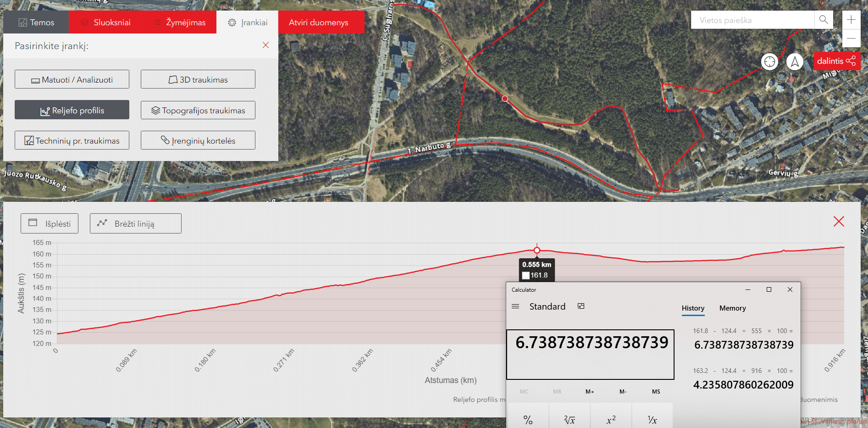Switch to the Memory tab in Calculator
The image size is (868, 428).
click(x=732, y=308)
